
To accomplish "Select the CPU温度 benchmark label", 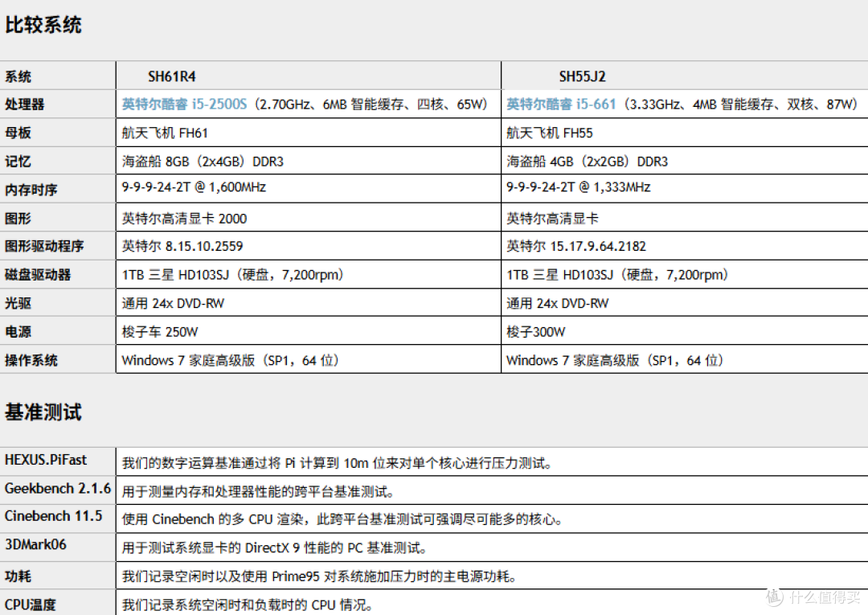I will click(x=31, y=605).
